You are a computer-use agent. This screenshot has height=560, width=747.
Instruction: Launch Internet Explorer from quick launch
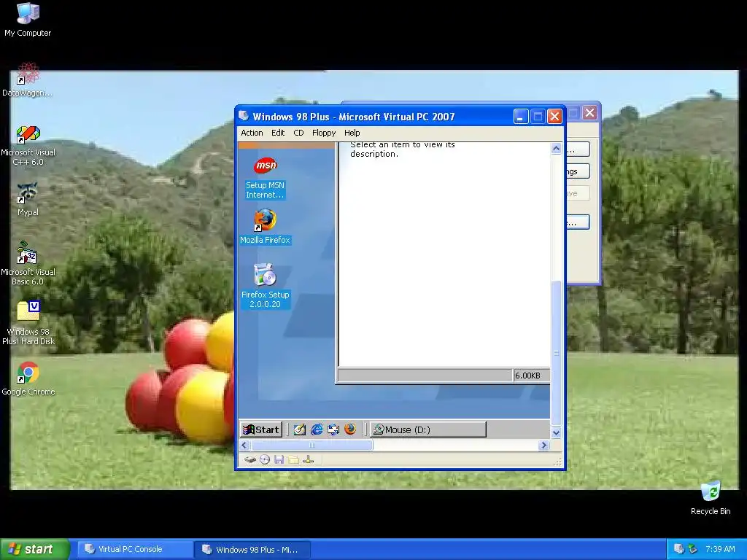click(x=317, y=429)
